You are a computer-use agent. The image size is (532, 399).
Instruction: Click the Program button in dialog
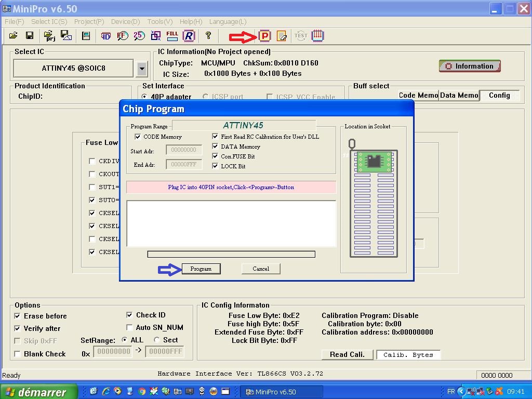tap(201, 269)
